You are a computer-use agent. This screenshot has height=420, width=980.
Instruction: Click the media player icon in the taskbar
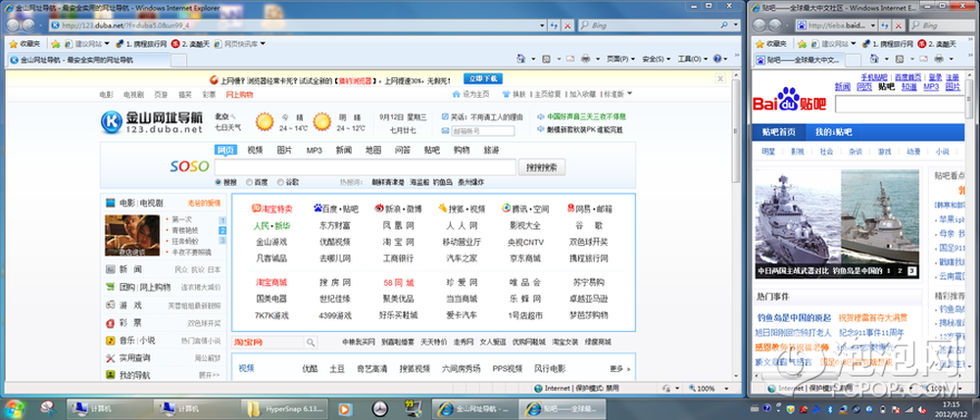(344, 409)
